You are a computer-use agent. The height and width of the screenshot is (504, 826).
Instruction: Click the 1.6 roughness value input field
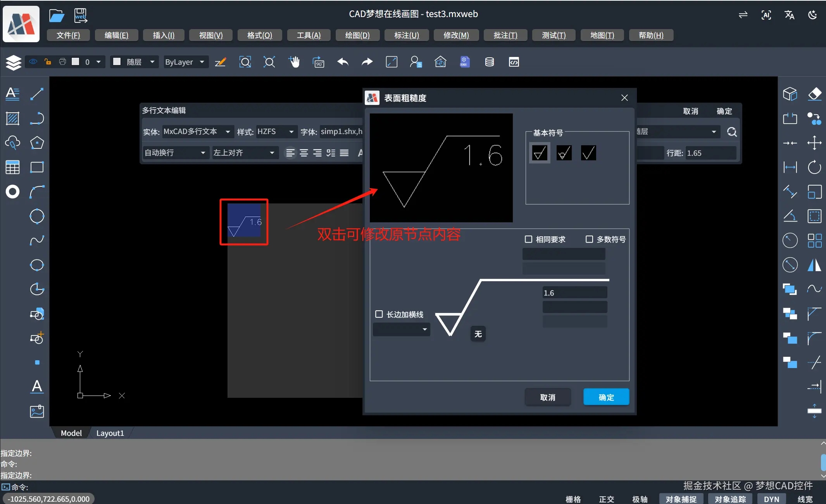click(574, 292)
